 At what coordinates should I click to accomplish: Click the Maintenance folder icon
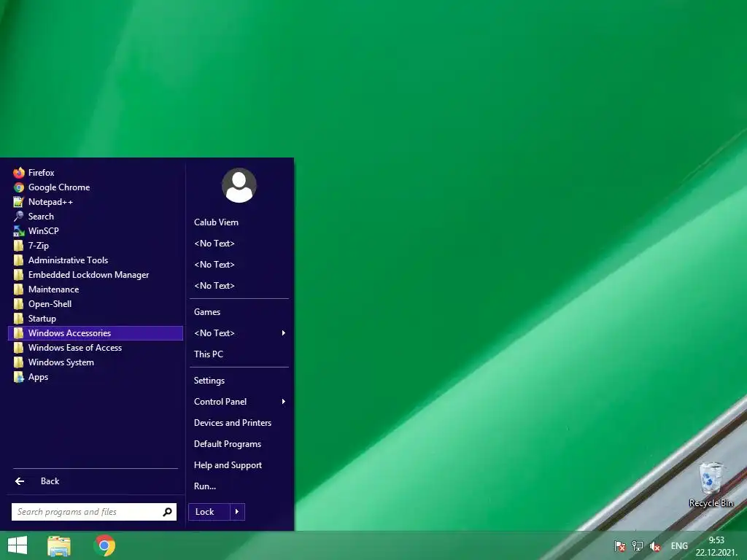tap(18, 289)
